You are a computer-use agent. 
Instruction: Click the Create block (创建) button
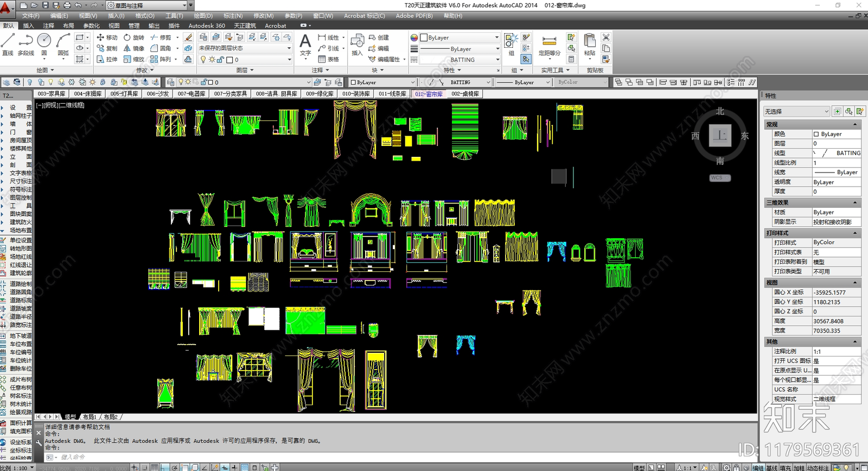[379, 37]
